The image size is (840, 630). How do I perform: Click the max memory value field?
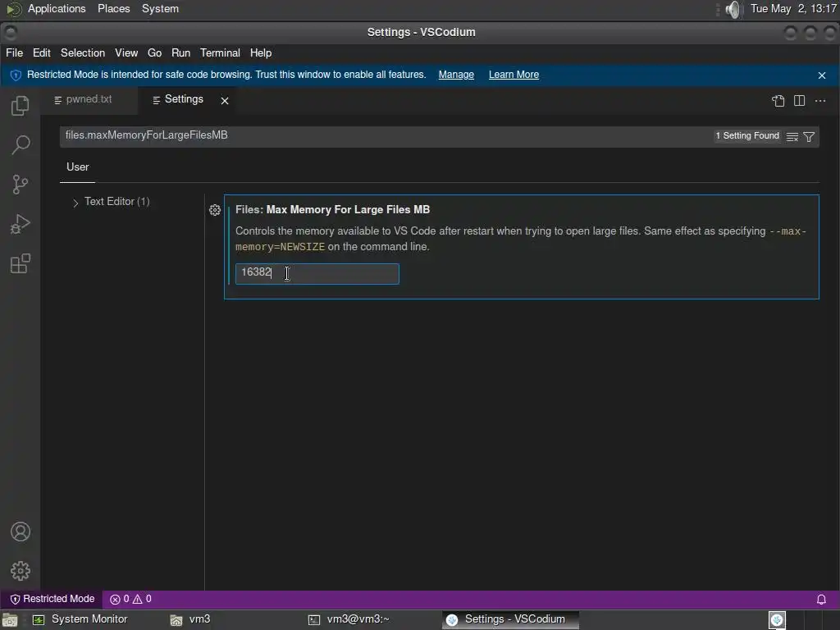coord(317,273)
